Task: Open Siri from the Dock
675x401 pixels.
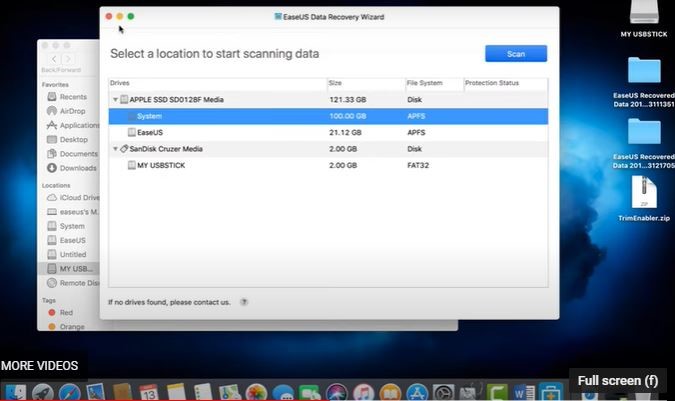Action: [x=337, y=392]
